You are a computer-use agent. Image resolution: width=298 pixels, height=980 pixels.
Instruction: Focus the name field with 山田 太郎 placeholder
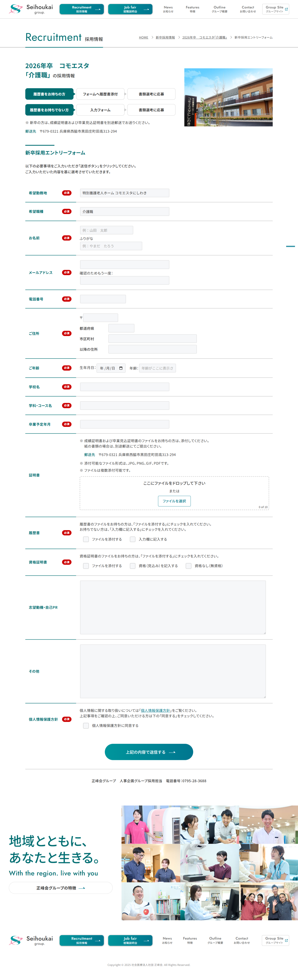(x=106, y=230)
